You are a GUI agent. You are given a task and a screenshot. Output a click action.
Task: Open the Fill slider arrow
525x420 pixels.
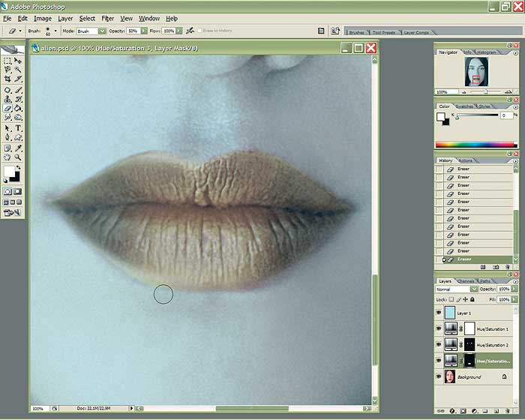pos(514,299)
